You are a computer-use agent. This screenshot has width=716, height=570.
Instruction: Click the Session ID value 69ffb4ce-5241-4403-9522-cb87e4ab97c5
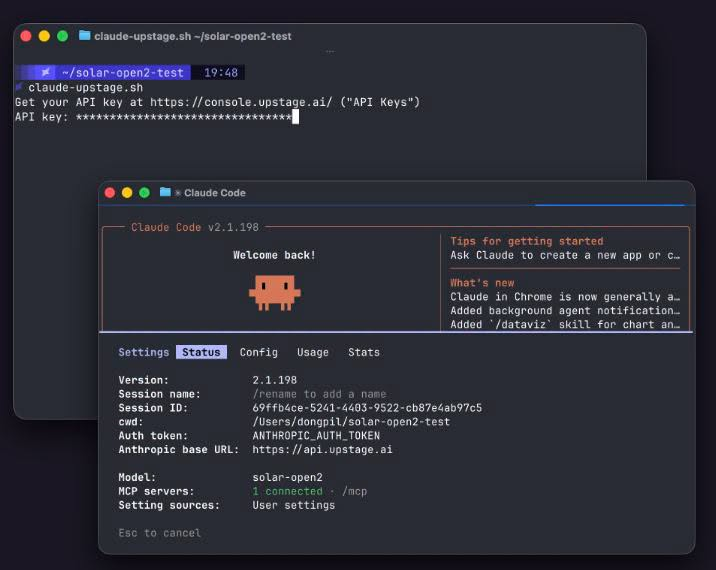coord(367,408)
